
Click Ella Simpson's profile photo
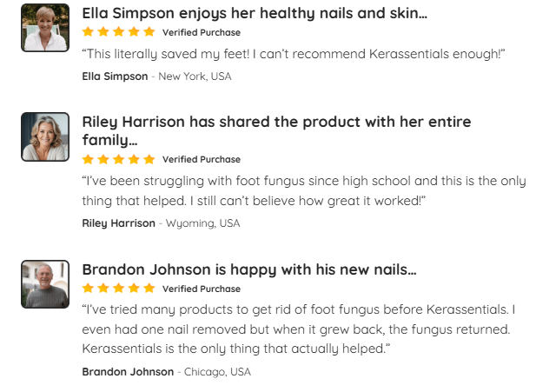[44, 29]
